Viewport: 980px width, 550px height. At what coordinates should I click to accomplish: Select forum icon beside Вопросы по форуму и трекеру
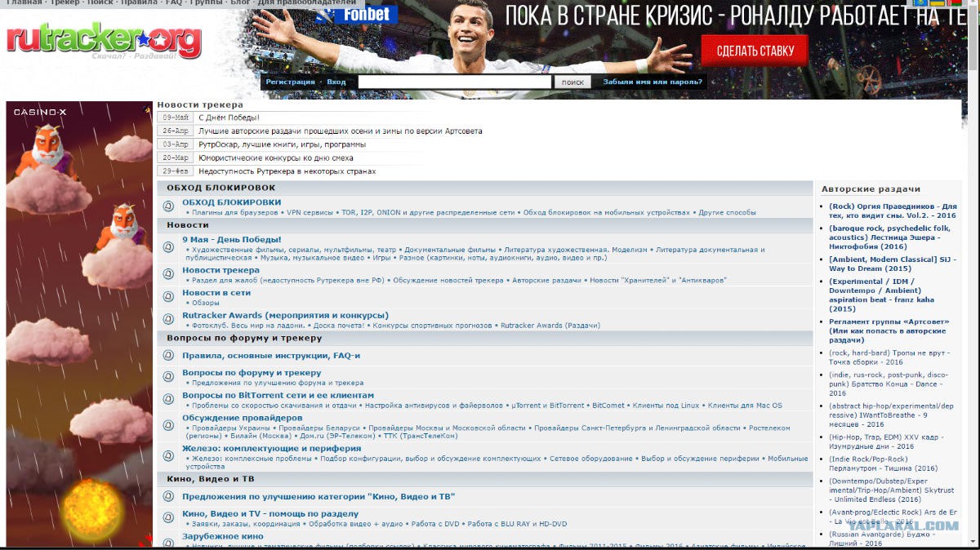tap(169, 377)
